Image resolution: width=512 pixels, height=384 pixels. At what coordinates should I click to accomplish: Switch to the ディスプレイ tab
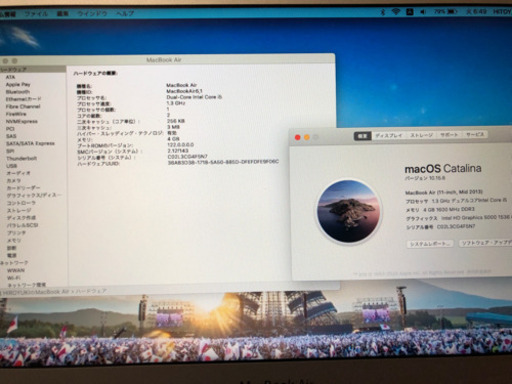(x=389, y=135)
